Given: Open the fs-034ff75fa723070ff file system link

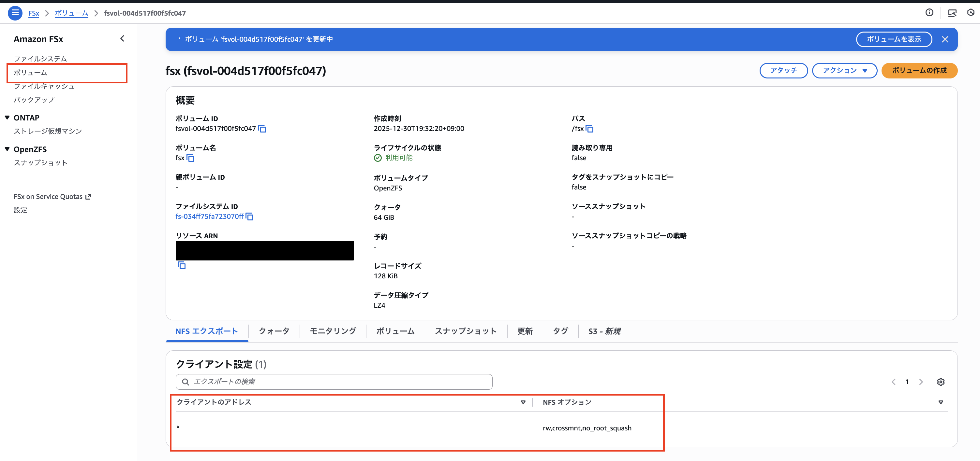Looking at the screenshot, I should (209, 217).
